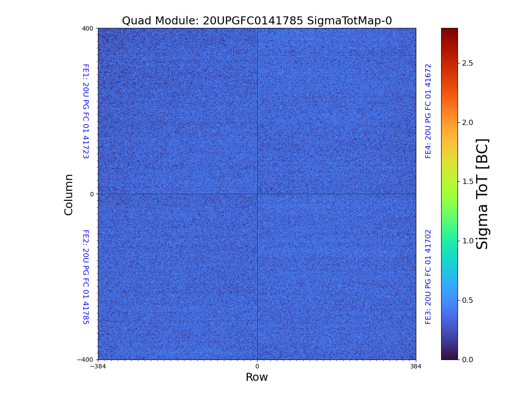This screenshot has width=532, height=399.
Task: Pick the dark red top of colorbar
Action: 449,31
